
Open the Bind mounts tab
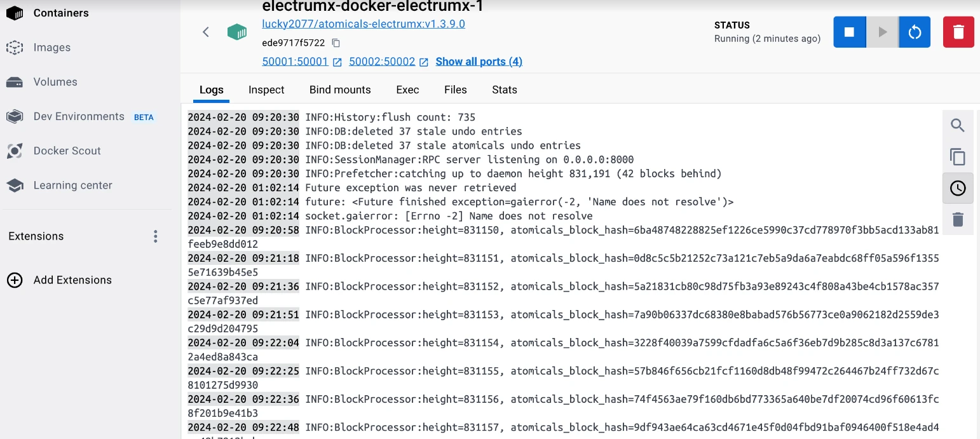(x=340, y=90)
